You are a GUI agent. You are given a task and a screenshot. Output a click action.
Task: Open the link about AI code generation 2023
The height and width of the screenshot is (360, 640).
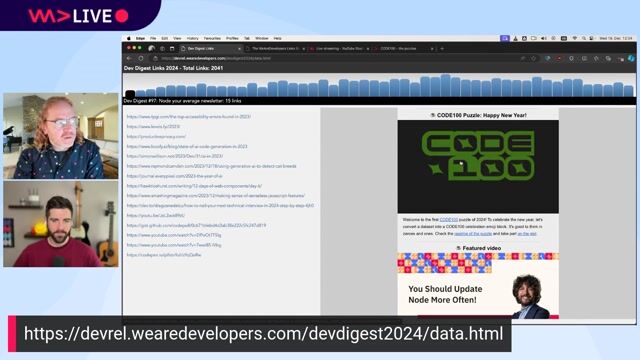(x=187, y=146)
